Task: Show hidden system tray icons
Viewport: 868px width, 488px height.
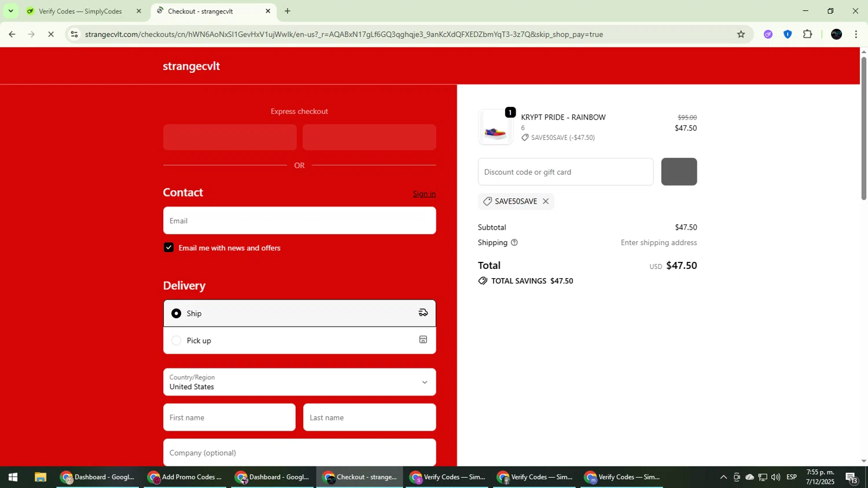Action: (723, 478)
